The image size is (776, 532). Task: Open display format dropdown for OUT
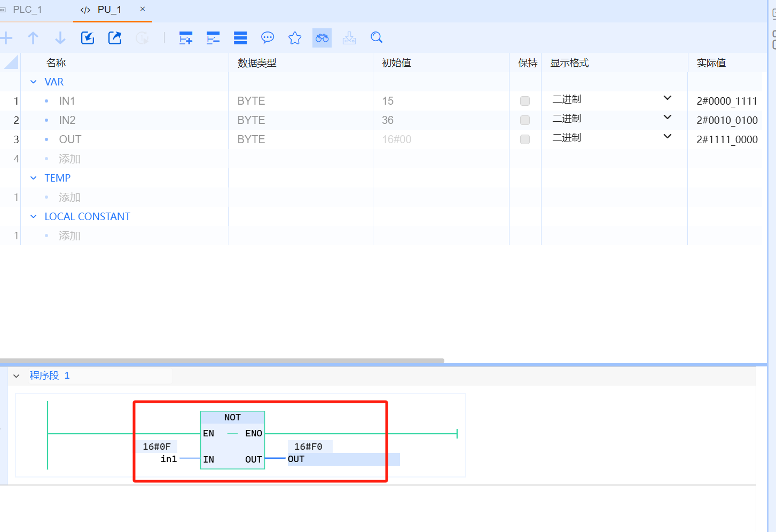(667, 137)
